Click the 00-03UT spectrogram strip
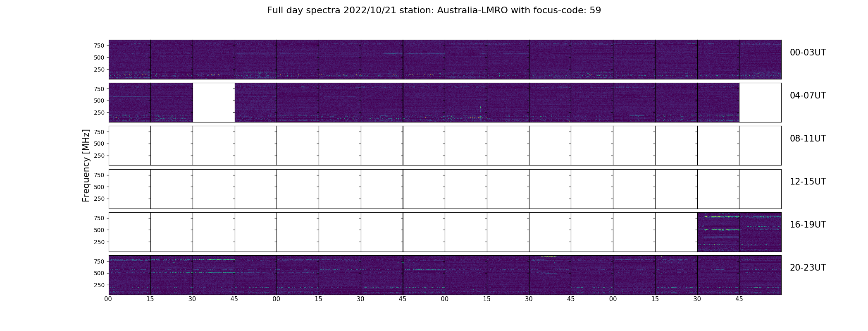This screenshot has height=331, width=868. pyautogui.click(x=445, y=60)
